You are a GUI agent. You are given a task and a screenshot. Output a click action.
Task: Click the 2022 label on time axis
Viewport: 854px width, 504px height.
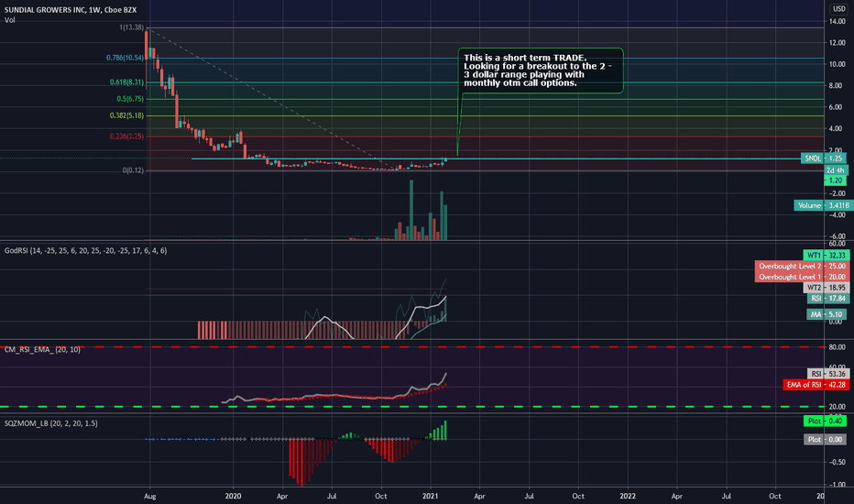click(x=628, y=496)
